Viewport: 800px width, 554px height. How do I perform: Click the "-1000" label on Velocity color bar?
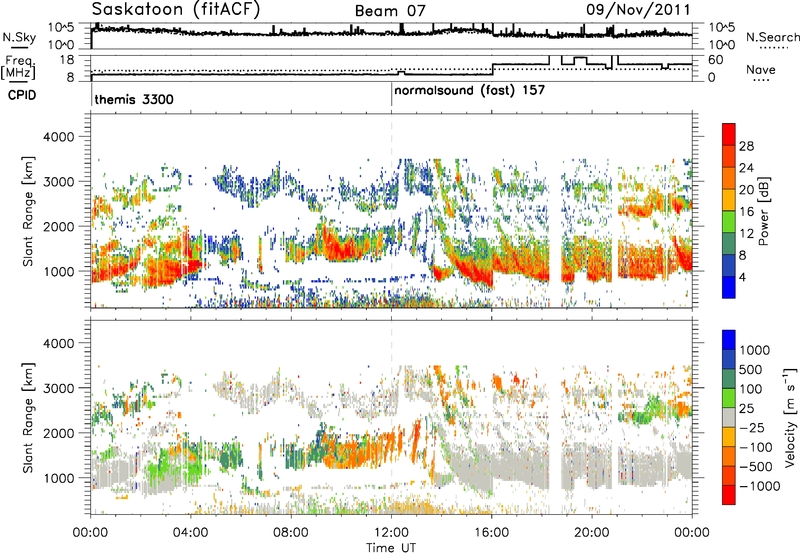(760, 486)
